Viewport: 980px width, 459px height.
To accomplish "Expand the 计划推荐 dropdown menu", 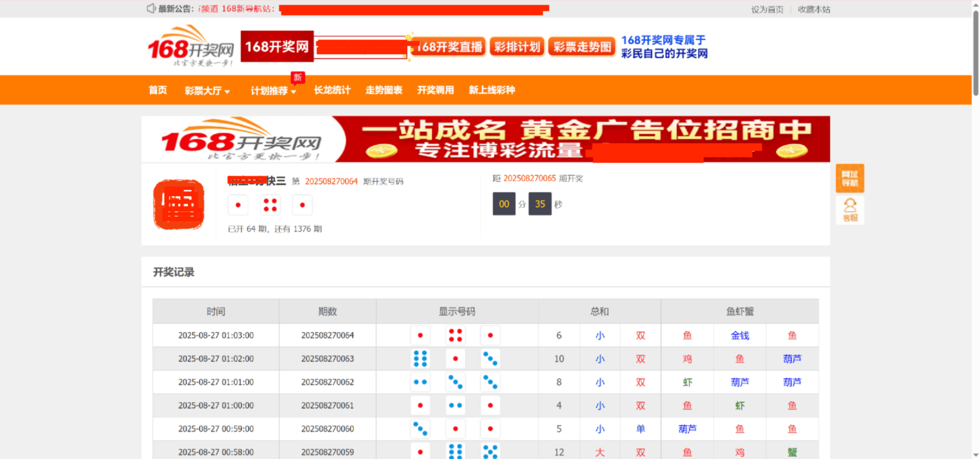I will [x=273, y=91].
